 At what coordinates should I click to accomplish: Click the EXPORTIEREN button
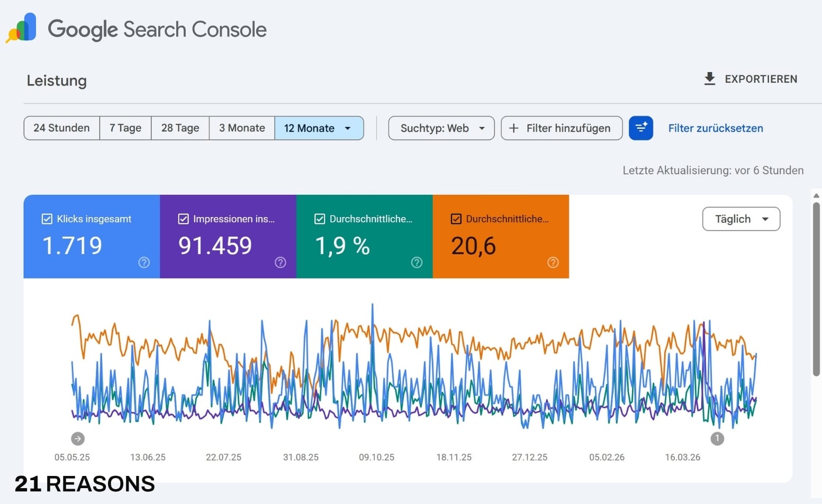(751, 79)
